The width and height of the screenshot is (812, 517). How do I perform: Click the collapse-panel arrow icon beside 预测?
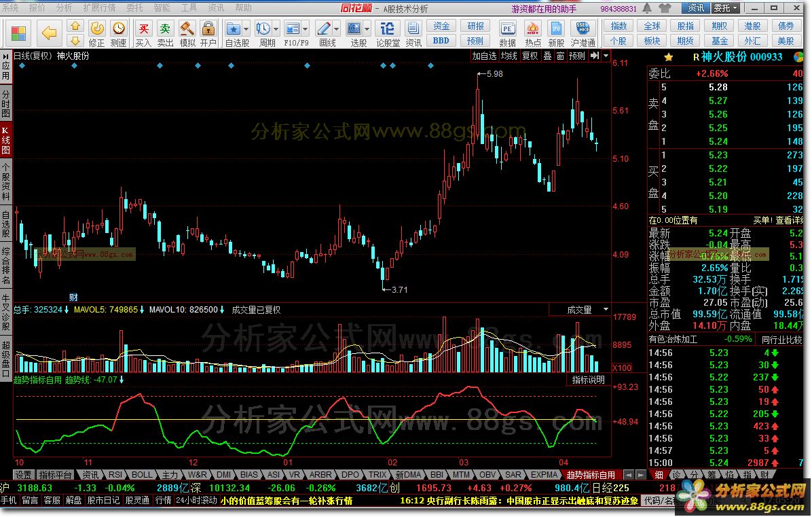(595, 56)
